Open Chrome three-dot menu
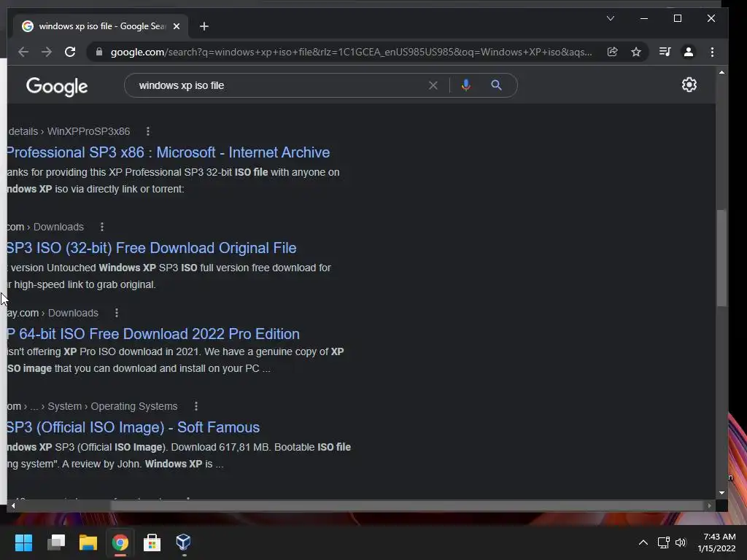This screenshot has width=747, height=560. [x=712, y=52]
